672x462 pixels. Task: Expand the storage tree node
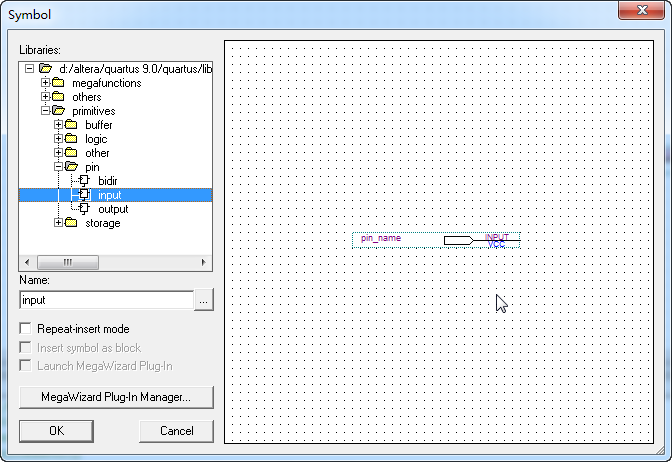(58, 223)
